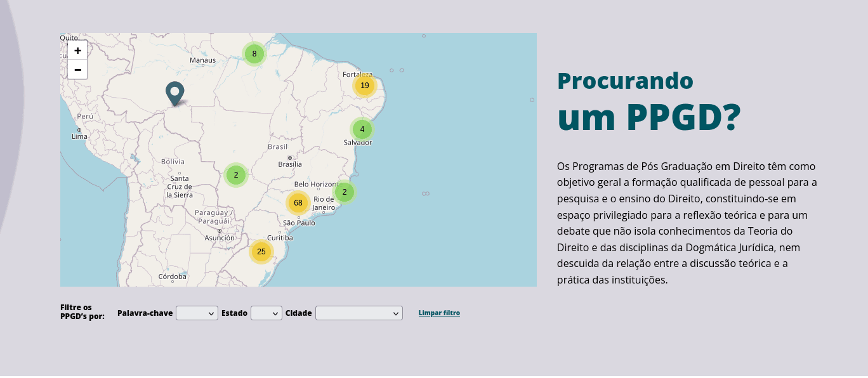Click the Curitiba label on the map
This screenshot has height=378, width=868.
click(x=280, y=238)
